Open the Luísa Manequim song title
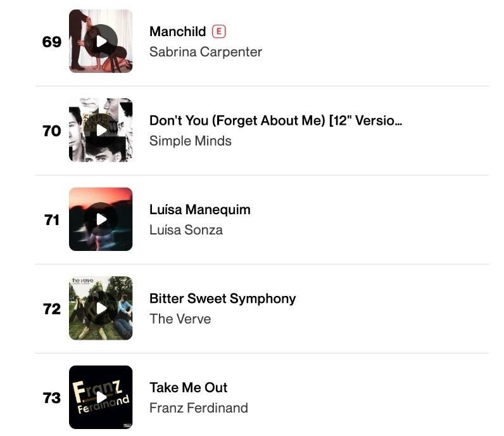The width and height of the screenshot is (504, 436). 199,210
